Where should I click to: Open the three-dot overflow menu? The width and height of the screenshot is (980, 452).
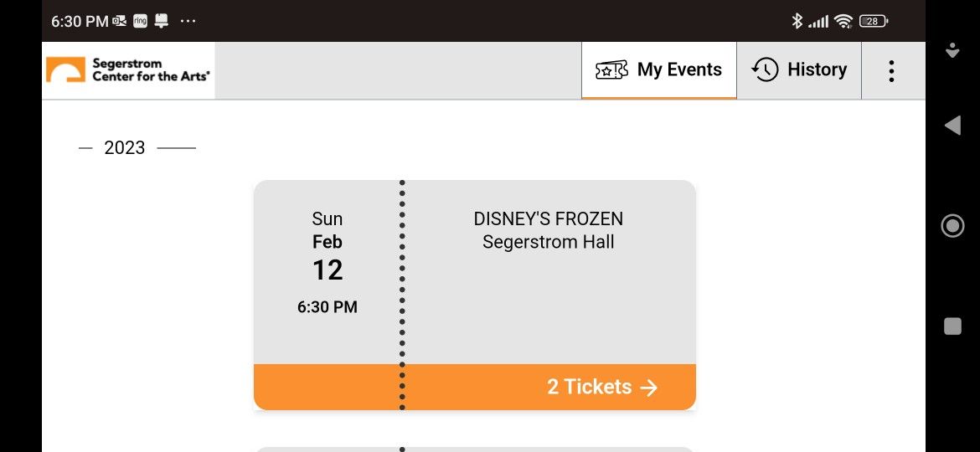click(x=891, y=70)
